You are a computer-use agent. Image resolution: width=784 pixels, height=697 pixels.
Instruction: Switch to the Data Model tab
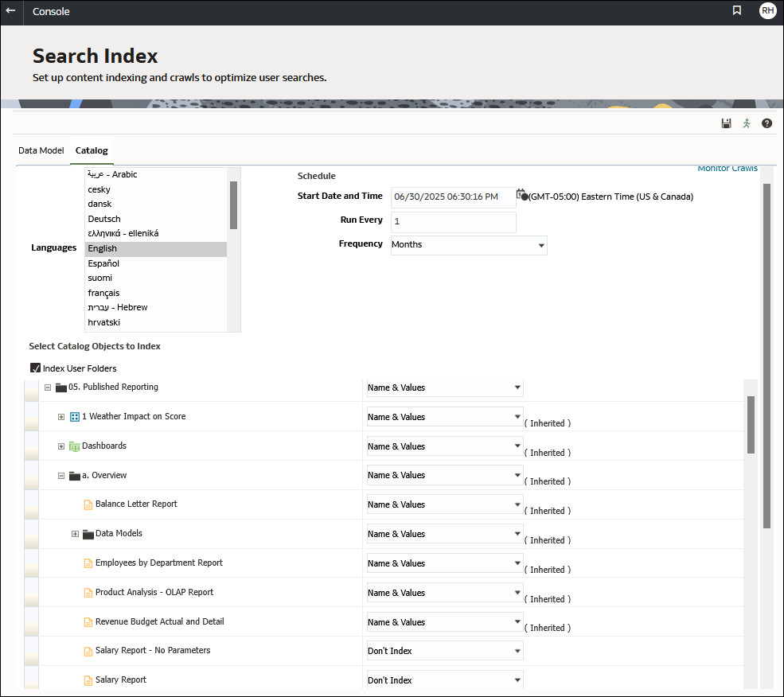41,150
